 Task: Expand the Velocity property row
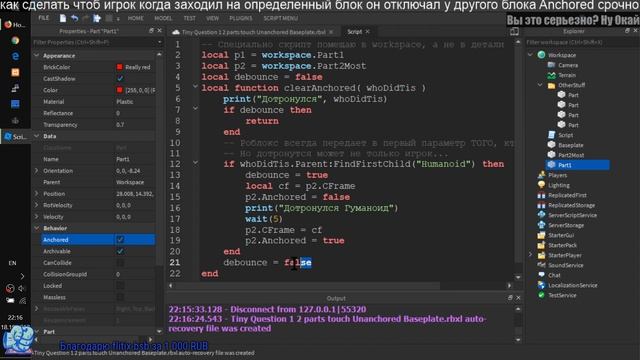[37, 217]
